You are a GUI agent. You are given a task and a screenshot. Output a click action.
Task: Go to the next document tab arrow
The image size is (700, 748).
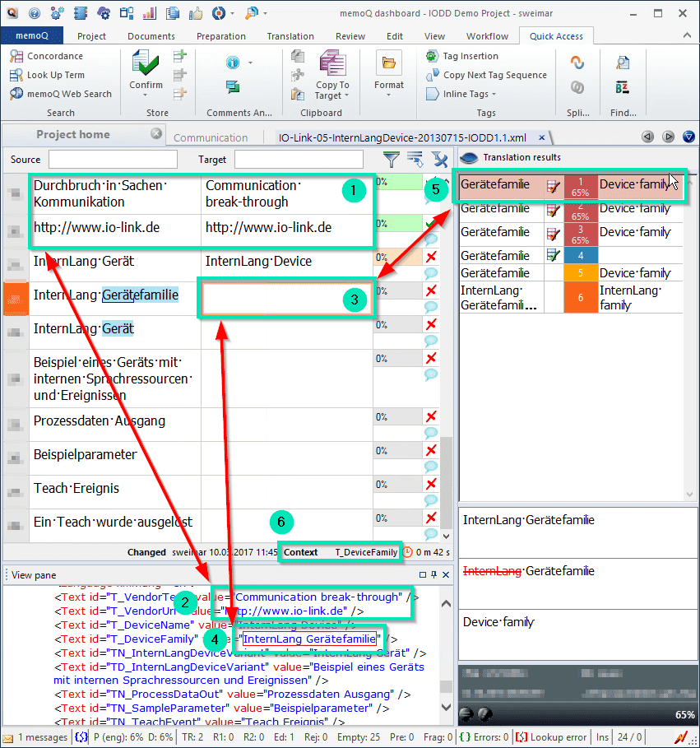[x=669, y=137]
